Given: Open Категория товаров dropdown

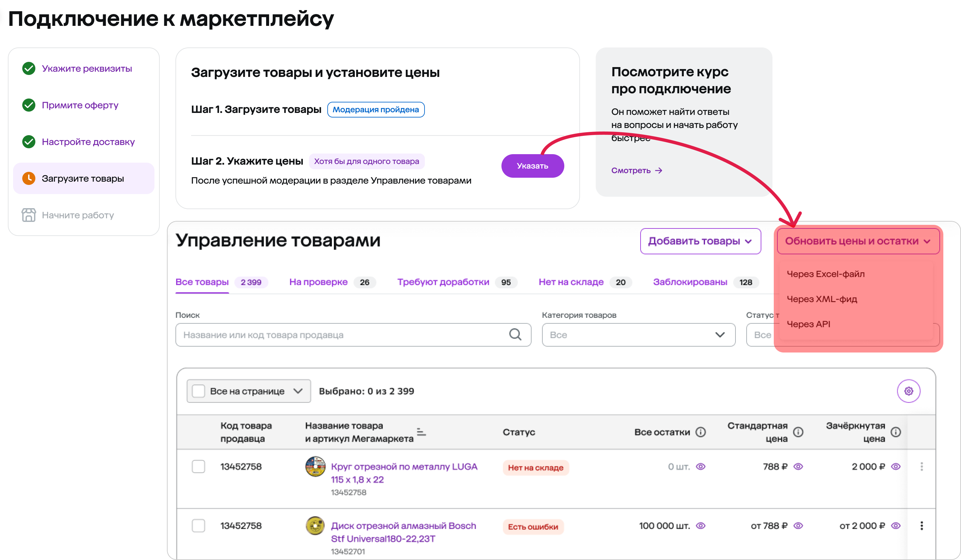Looking at the screenshot, I should (638, 335).
